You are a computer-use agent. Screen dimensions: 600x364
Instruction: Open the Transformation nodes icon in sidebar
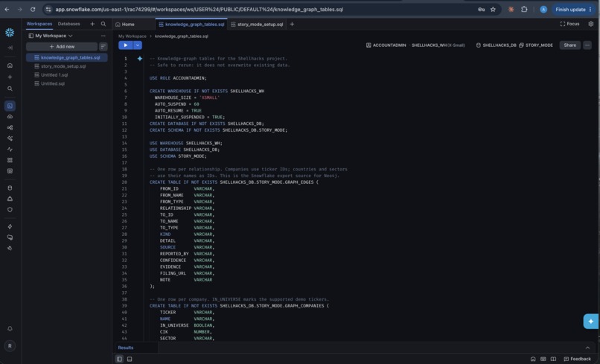[x=10, y=128]
